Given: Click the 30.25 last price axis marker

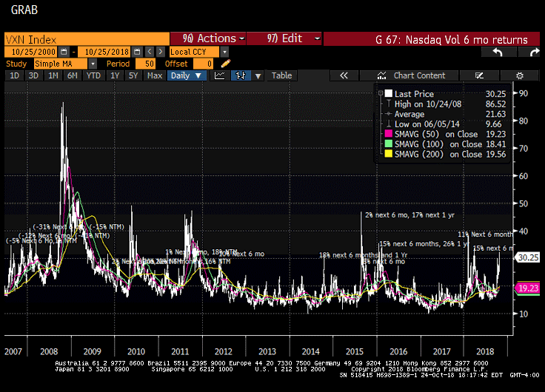Looking at the screenshot, I should pos(527,257).
